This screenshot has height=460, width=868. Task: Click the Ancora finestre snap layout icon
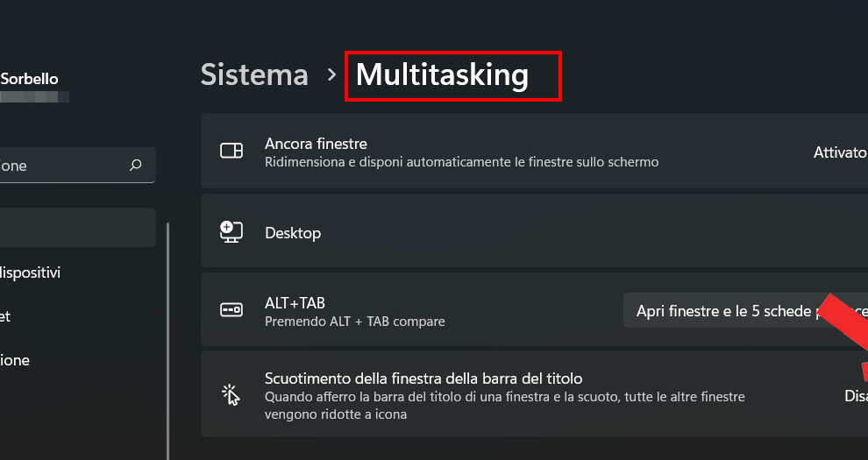(231, 152)
